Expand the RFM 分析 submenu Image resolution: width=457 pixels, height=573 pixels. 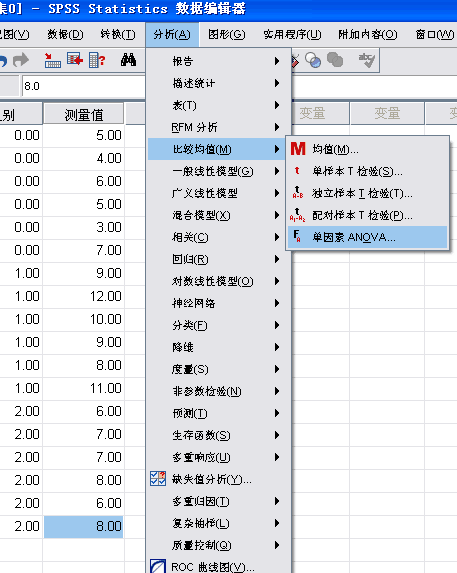point(218,127)
